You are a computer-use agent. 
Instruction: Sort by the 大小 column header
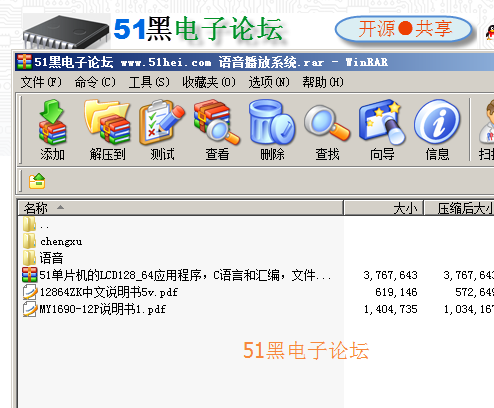[384, 208]
